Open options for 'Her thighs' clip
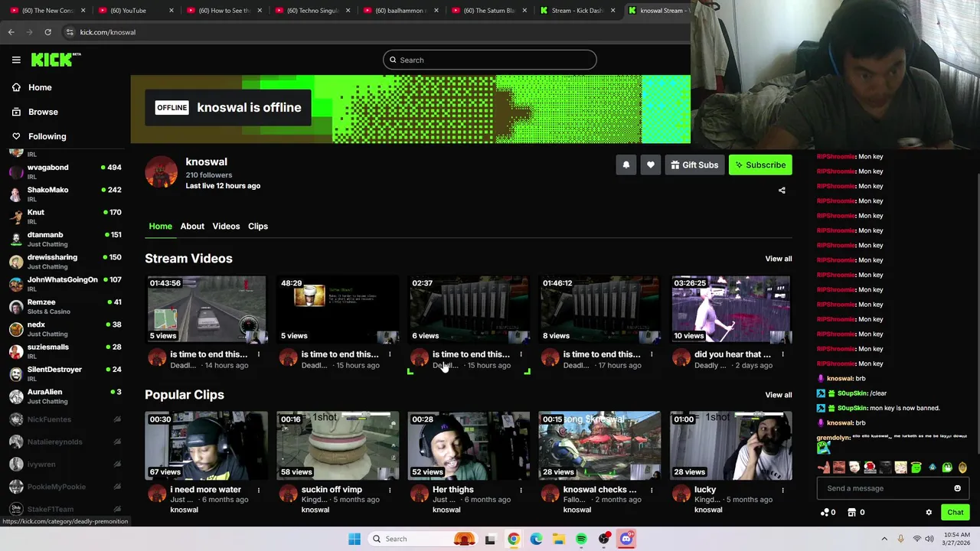980x551 pixels. coord(521,490)
